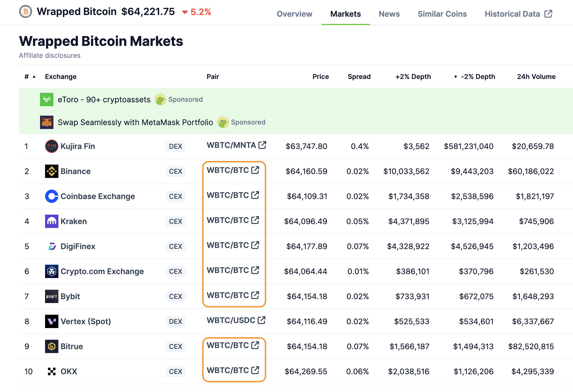Click the Coinbase Exchange logo icon

point(51,196)
